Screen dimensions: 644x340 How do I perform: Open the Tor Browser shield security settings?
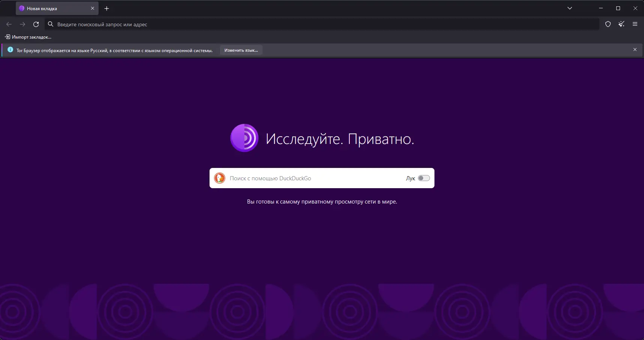click(x=608, y=24)
